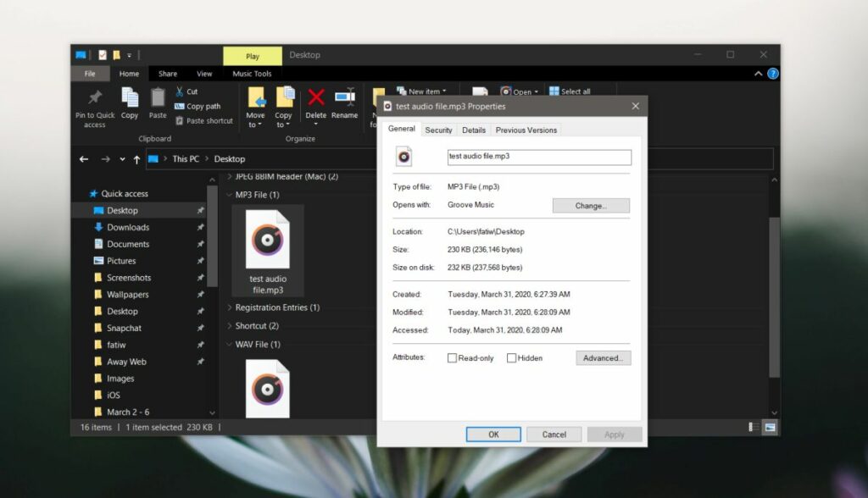The height and width of the screenshot is (498, 868).
Task: Expand the Shortcut (2) group
Action: tap(228, 325)
